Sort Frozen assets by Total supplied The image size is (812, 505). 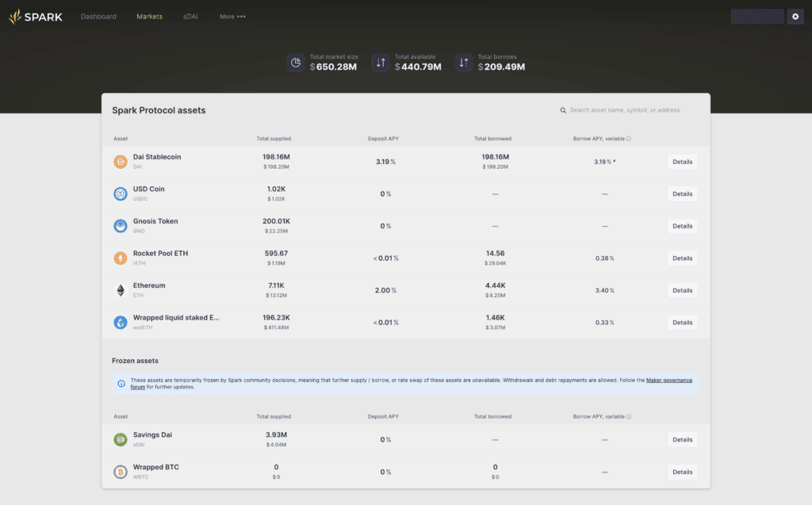(274, 416)
